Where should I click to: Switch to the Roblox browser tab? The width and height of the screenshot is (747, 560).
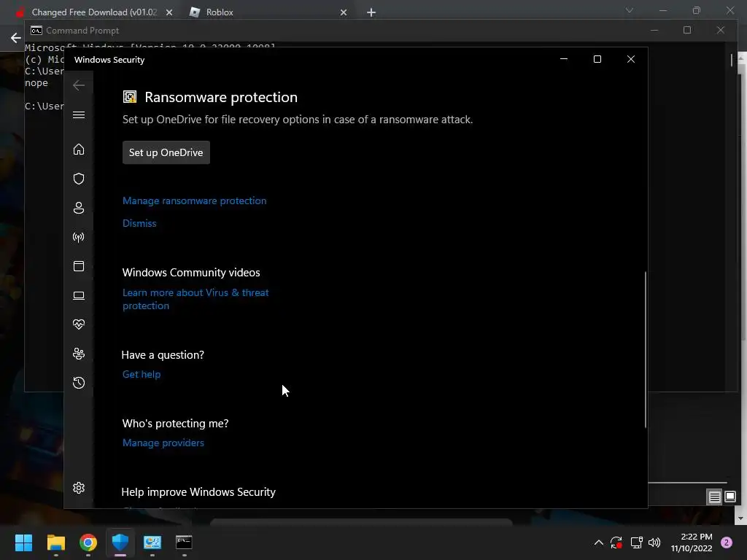tap(219, 12)
